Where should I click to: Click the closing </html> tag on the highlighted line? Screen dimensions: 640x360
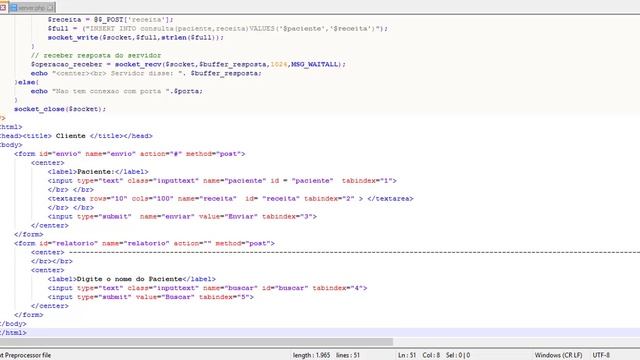[13, 333]
